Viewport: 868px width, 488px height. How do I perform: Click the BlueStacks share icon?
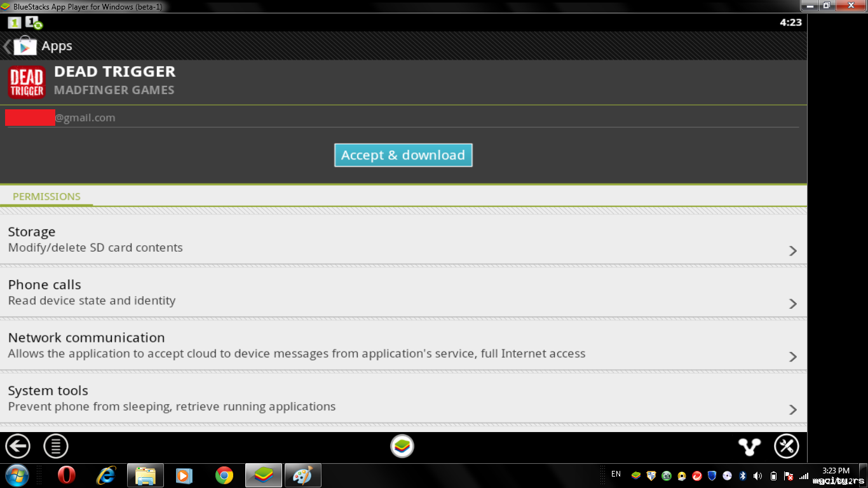point(750,447)
